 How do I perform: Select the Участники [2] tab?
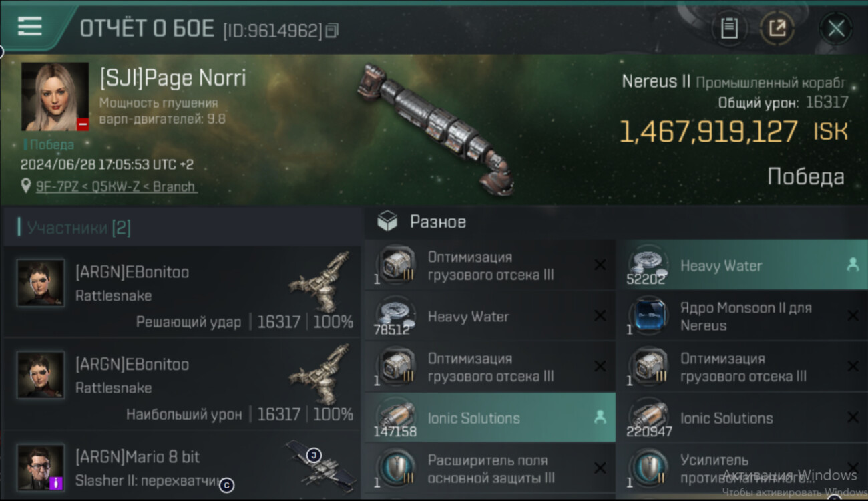pyautogui.click(x=78, y=228)
